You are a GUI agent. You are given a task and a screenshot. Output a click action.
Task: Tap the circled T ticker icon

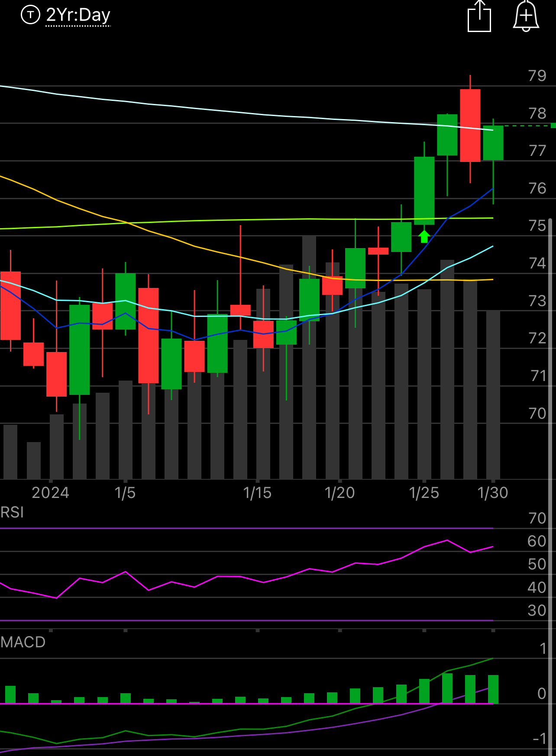30,15
